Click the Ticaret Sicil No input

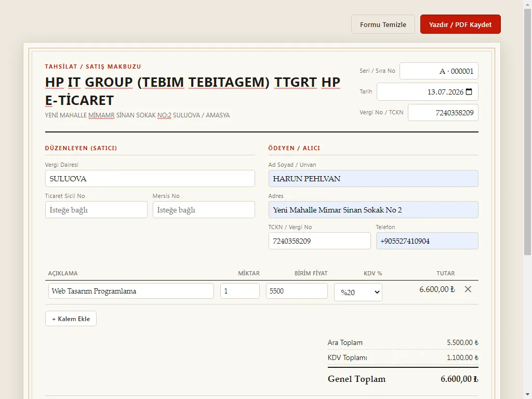96,210
